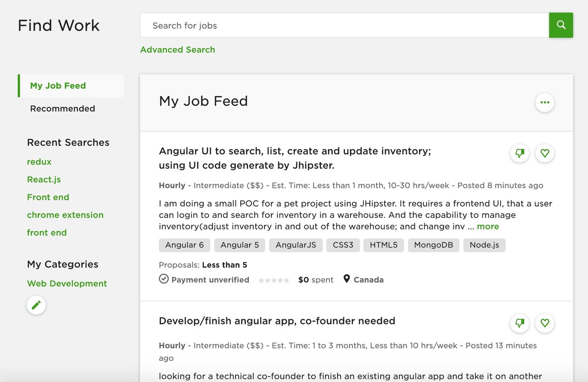The height and width of the screenshot is (382, 588).
Task: Focus the Search for jobs field
Action: click(x=344, y=25)
